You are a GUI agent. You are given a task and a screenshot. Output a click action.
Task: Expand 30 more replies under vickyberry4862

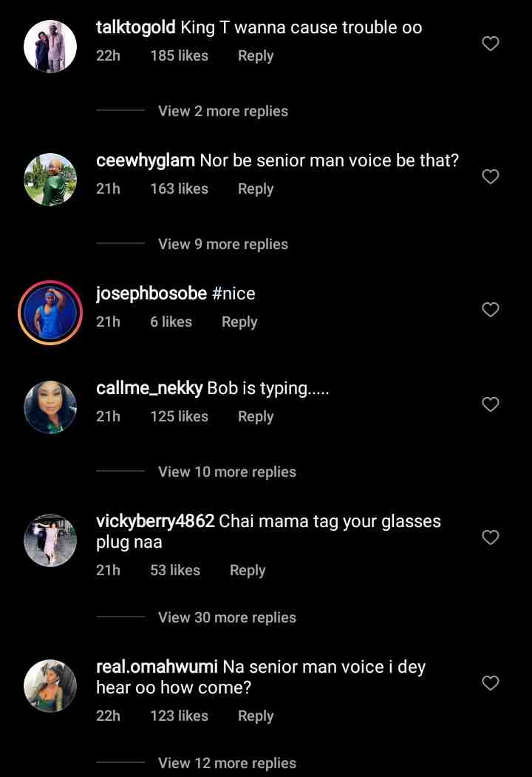coord(227,617)
